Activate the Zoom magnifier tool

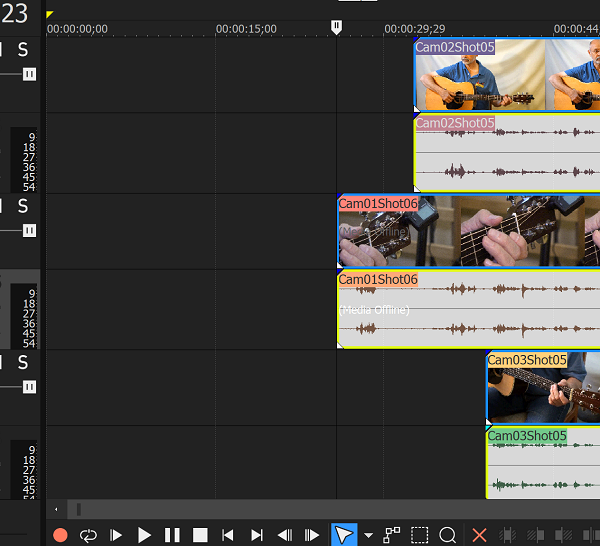tap(448, 535)
